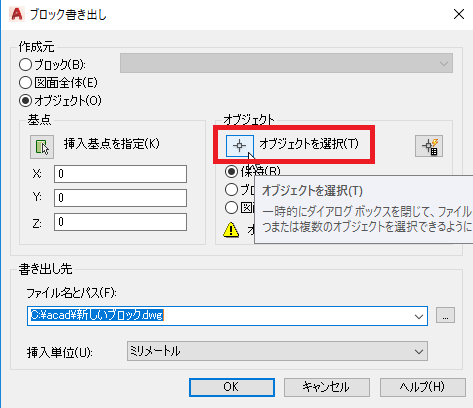
Task: Expand the ファイル名とパス dropdown arrow
Action: (x=419, y=316)
